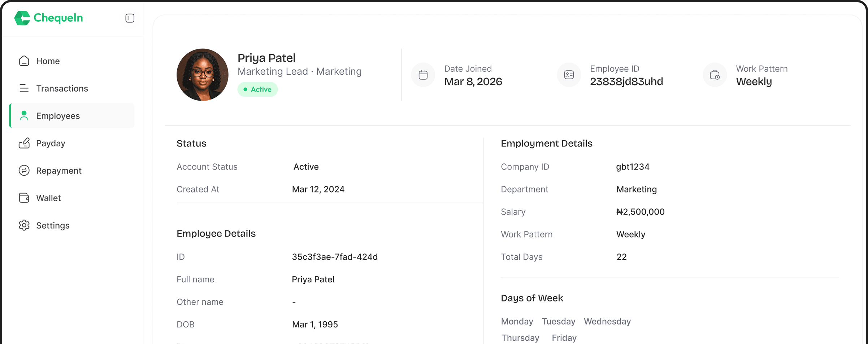868x344 pixels.
Task: Click Full name value Priya Patel
Action: (313, 279)
